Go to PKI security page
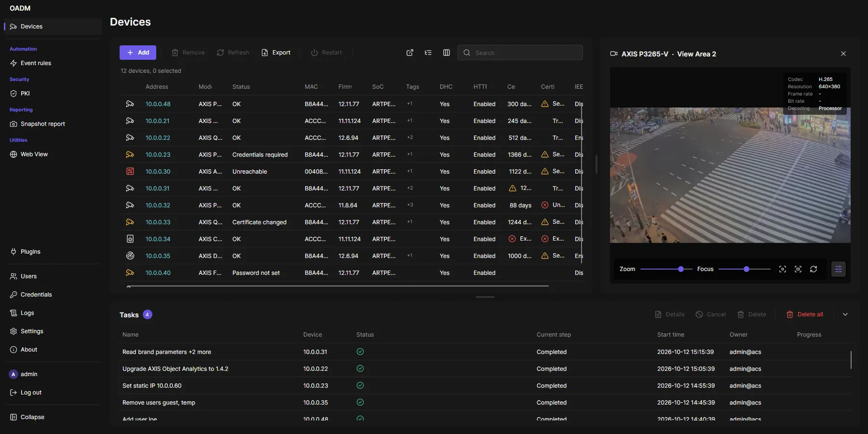Image resolution: width=868 pixels, height=434 pixels. point(53,94)
